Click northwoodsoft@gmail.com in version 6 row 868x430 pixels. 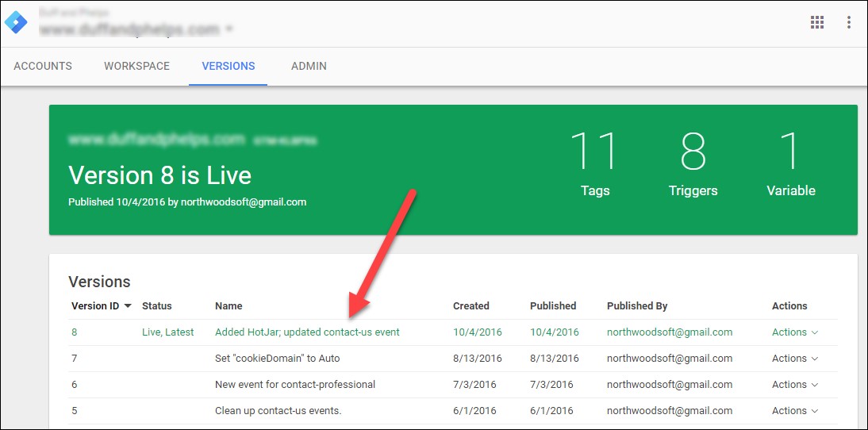(670, 384)
